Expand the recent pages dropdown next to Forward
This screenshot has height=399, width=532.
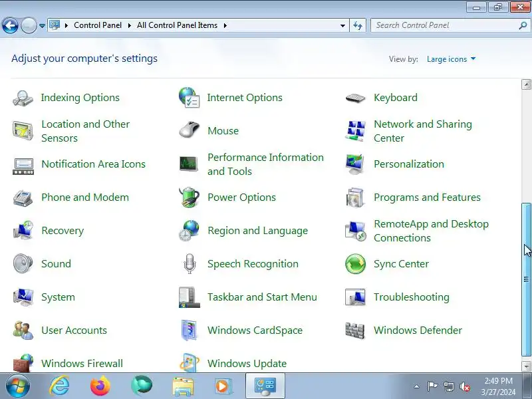(x=42, y=26)
